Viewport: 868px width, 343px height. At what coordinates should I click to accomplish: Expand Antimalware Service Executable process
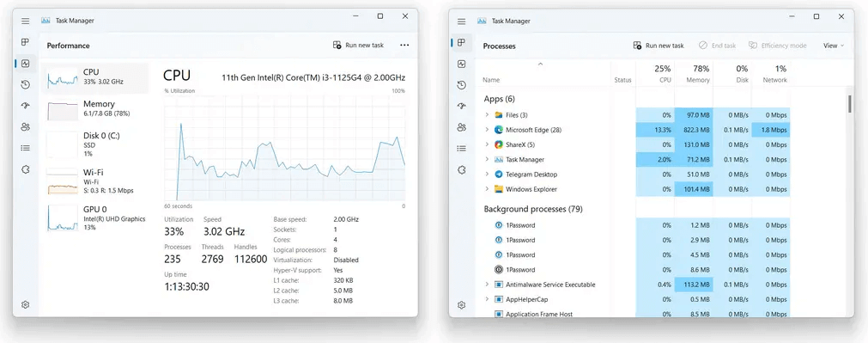pyautogui.click(x=487, y=285)
